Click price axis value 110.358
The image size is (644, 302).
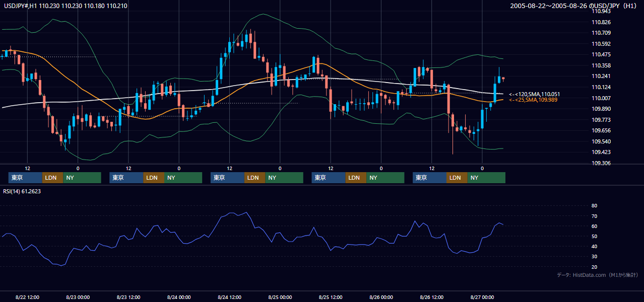pyautogui.click(x=601, y=66)
